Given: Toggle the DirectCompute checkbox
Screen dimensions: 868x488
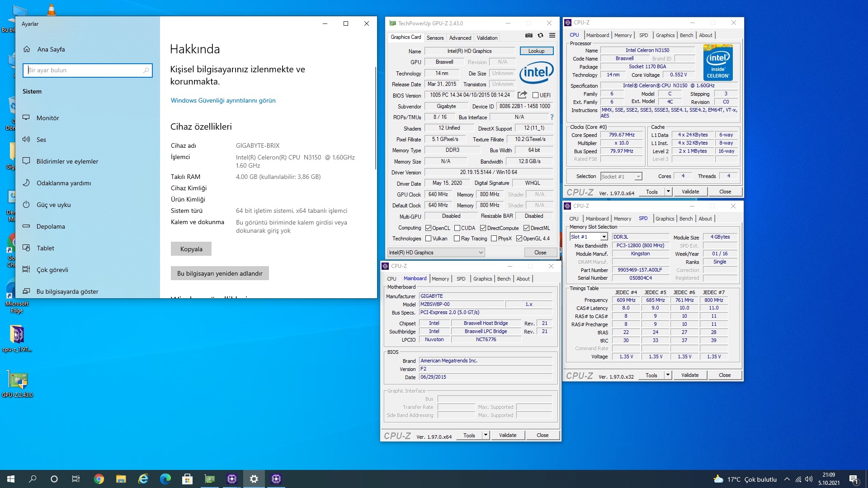Looking at the screenshot, I should [x=483, y=228].
